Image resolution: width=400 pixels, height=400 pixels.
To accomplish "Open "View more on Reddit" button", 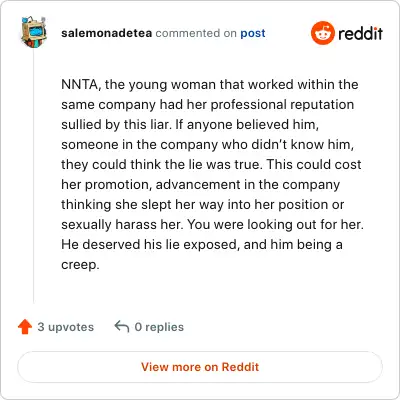I will point(200,367).
